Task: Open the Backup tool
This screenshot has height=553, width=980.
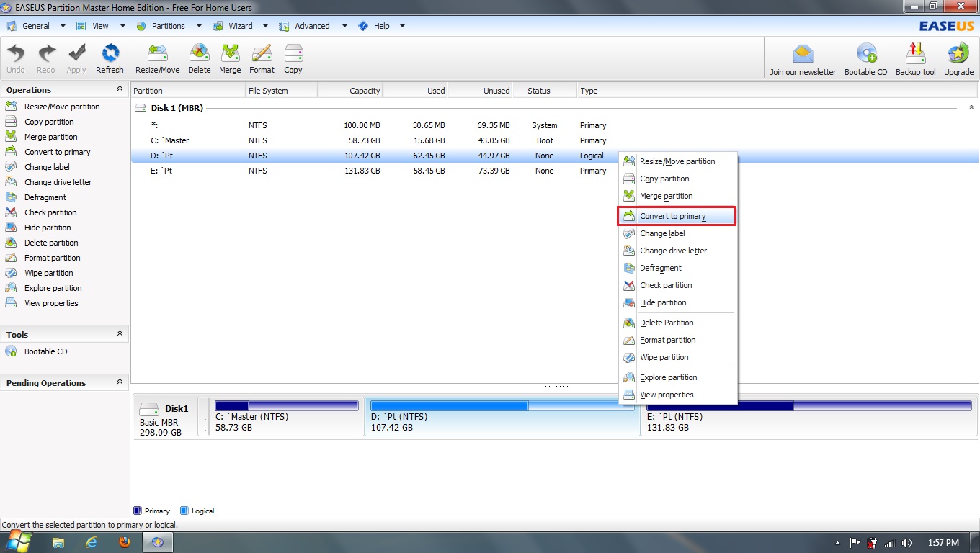Action: 916,59
